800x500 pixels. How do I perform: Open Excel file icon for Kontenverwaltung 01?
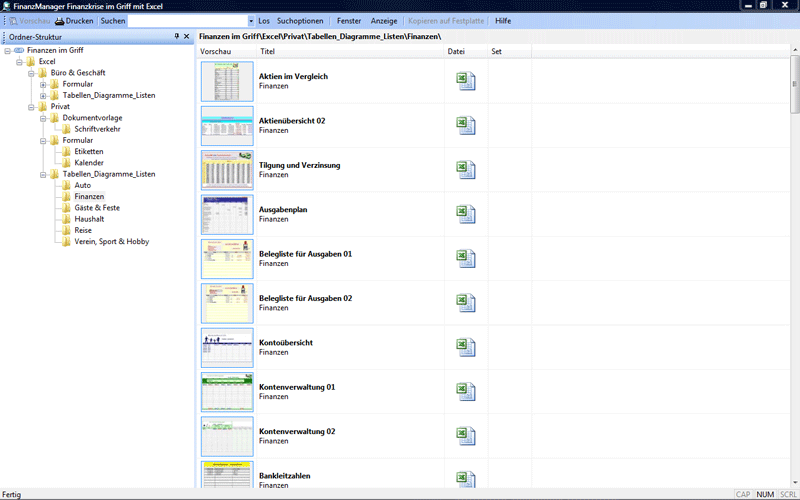466,392
